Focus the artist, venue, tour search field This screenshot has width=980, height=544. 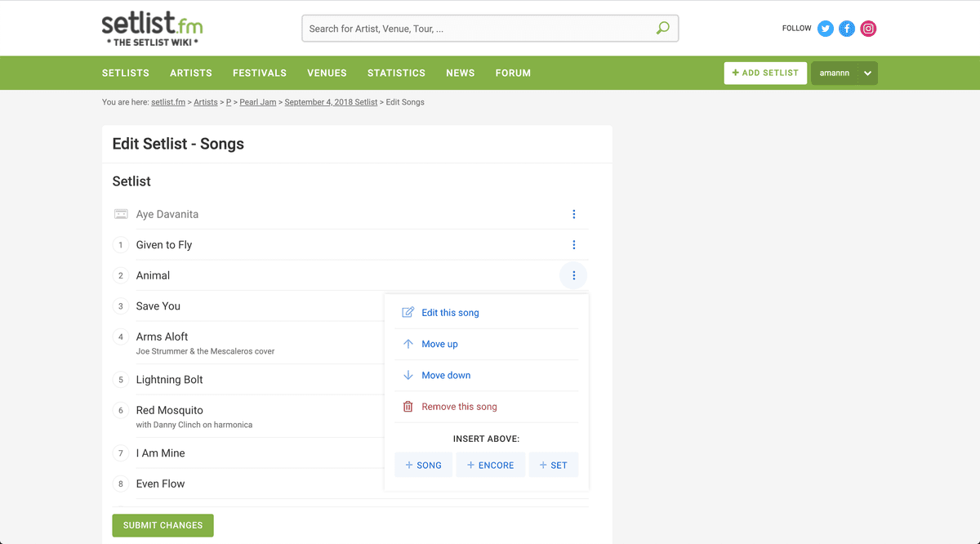tap(490, 29)
